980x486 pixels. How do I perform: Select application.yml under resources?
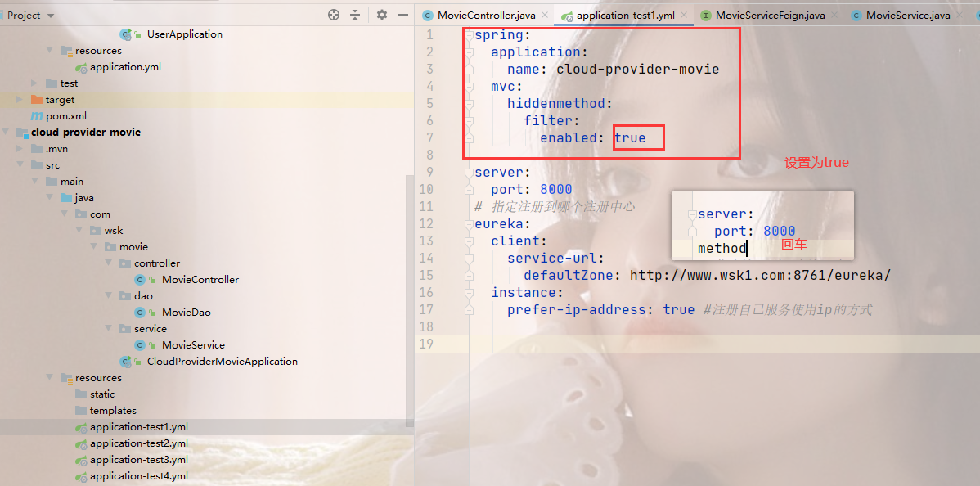(x=125, y=67)
